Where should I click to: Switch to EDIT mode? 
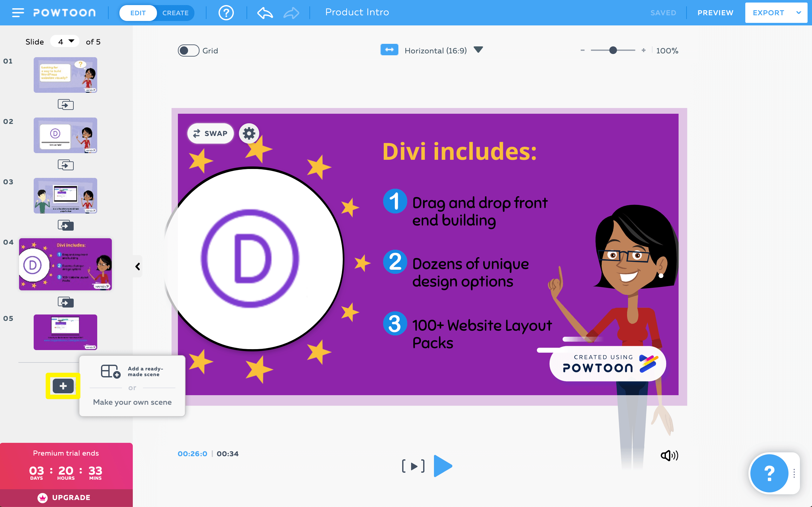(138, 13)
